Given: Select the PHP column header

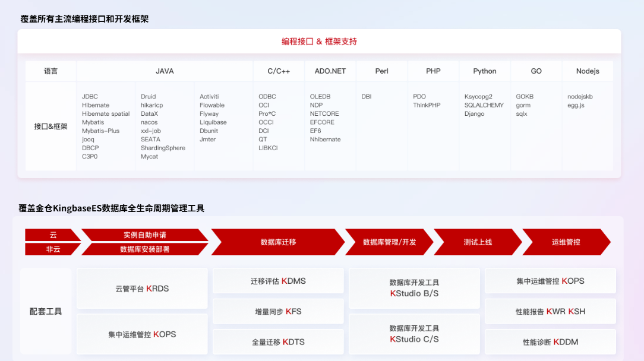Looking at the screenshot, I should (x=433, y=71).
